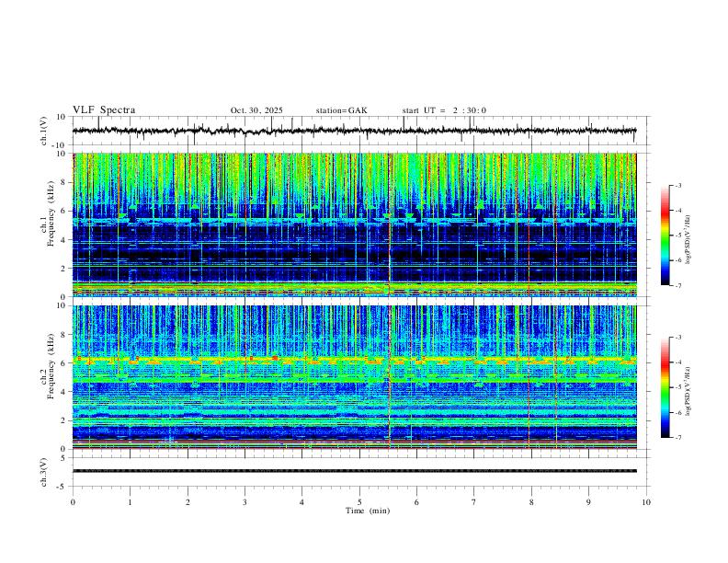Click time axis tick label "5"
The image size is (728, 563).
coord(359,502)
